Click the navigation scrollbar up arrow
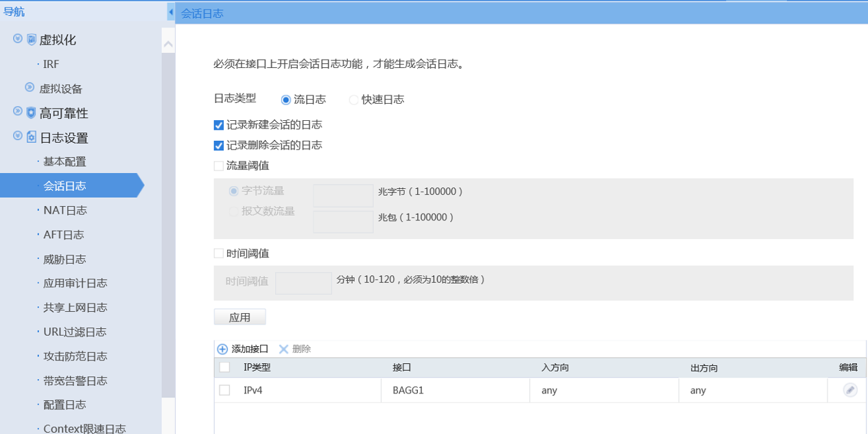 tap(168, 44)
